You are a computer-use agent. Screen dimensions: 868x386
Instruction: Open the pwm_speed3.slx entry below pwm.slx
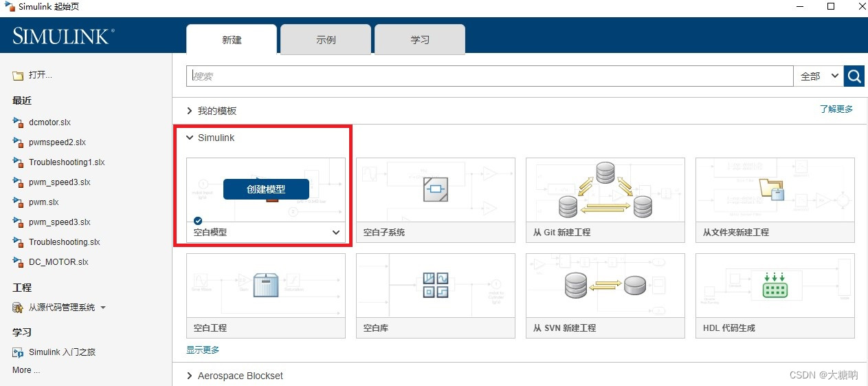(60, 222)
